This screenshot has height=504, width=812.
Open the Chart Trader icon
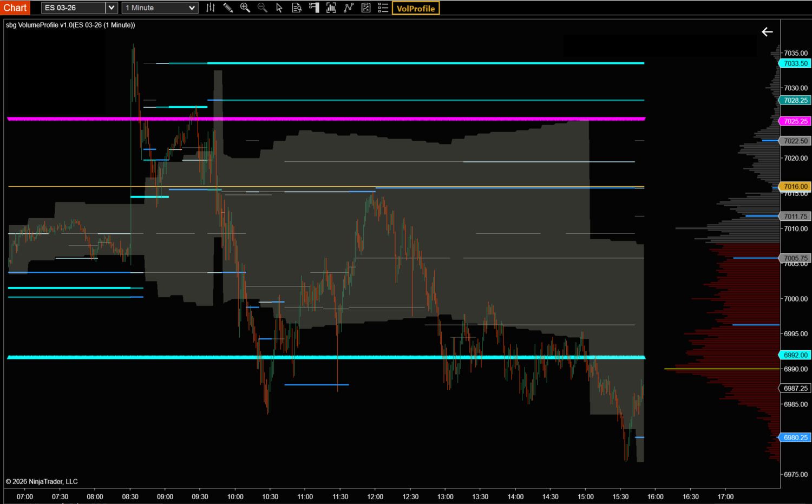pyautogui.click(x=314, y=8)
